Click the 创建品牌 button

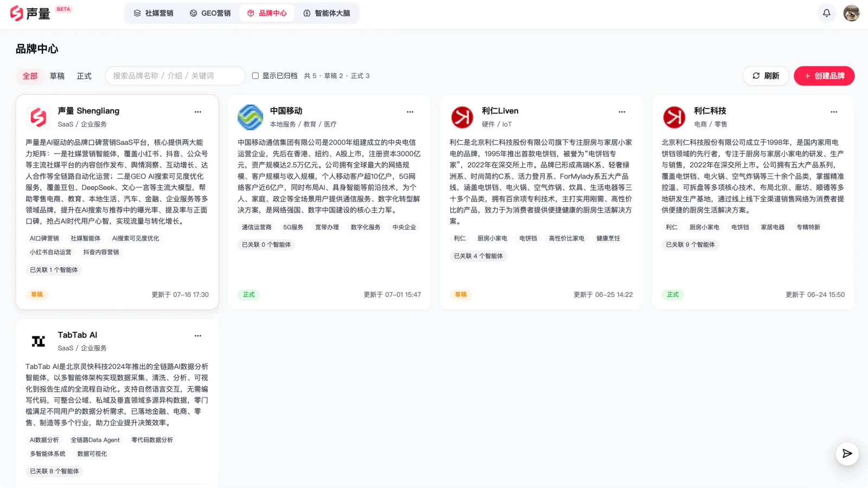tap(824, 76)
